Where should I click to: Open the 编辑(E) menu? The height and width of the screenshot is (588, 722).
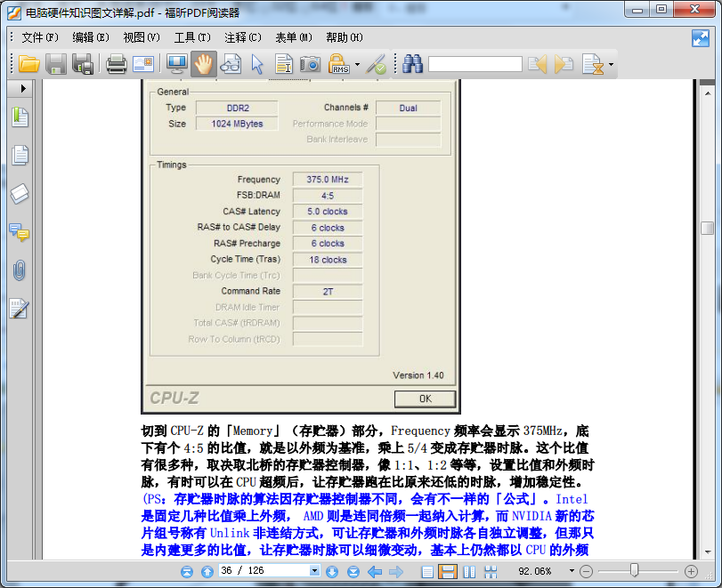pyautogui.click(x=91, y=37)
